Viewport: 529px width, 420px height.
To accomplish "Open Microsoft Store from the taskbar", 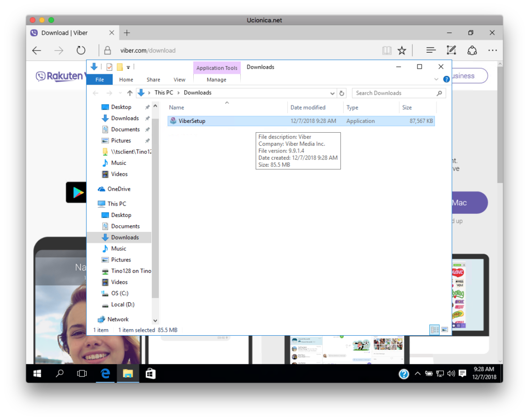I will pos(150,374).
